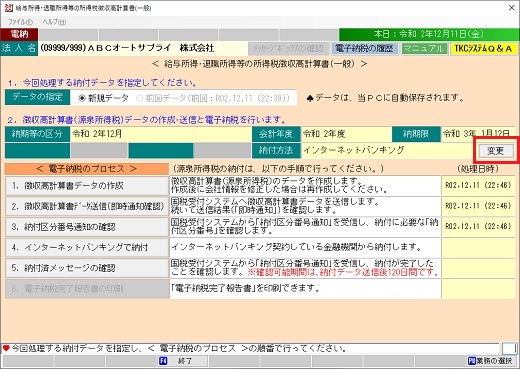
Task: Click the heart icon in the status message
Action: click(x=6, y=349)
